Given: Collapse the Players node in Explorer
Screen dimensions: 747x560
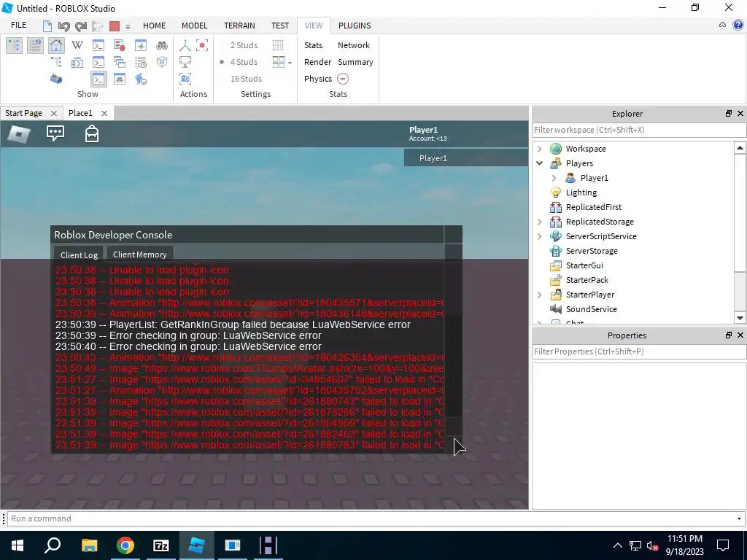Looking at the screenshot, I should coord(540,163).
